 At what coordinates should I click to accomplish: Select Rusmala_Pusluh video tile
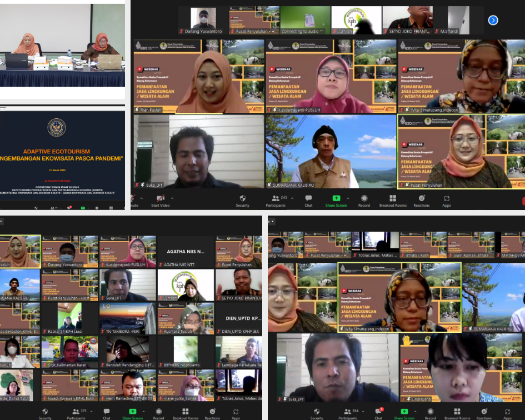186,318
